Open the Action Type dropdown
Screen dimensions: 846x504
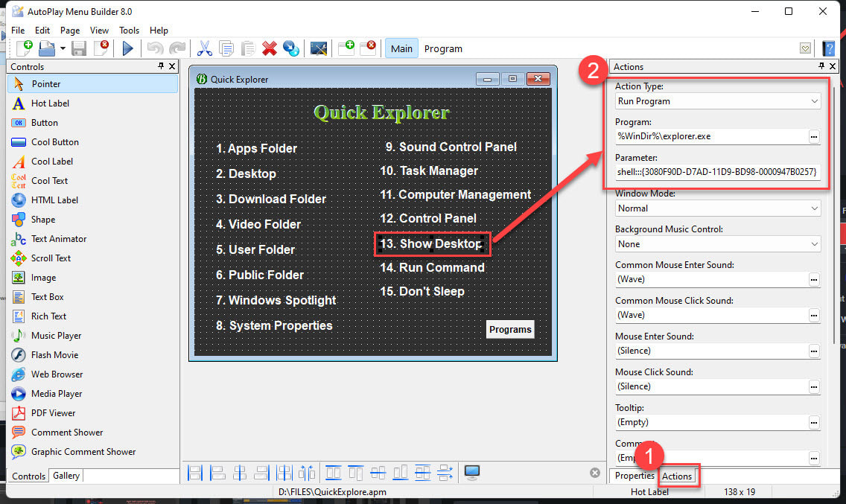pos(718,101)
